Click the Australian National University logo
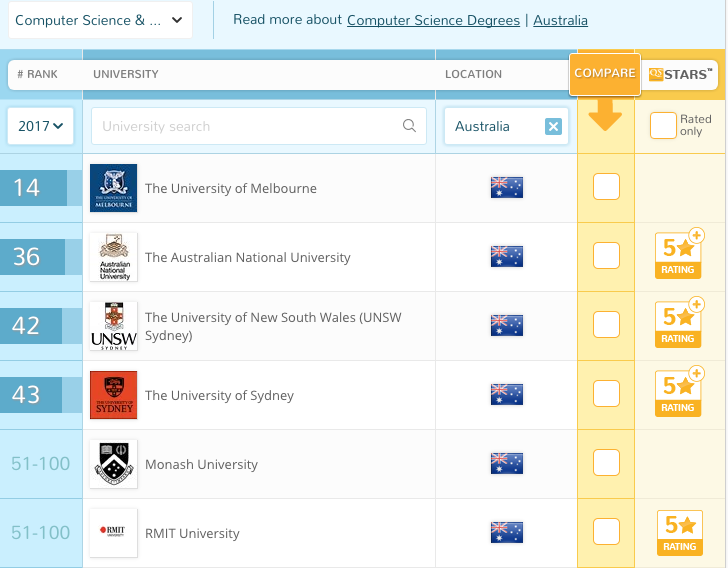 [113, 257]
